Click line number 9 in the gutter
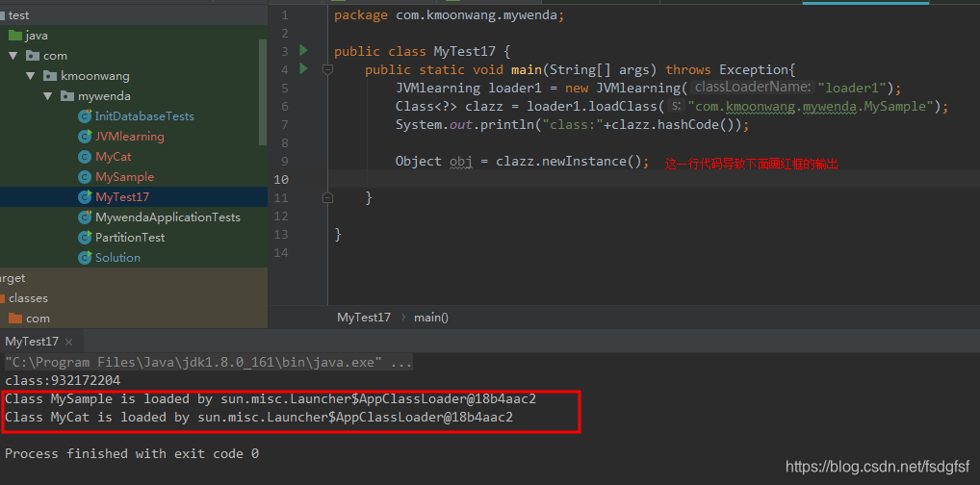Viewport: 980px width, 485px height. [x=285, y=161]
